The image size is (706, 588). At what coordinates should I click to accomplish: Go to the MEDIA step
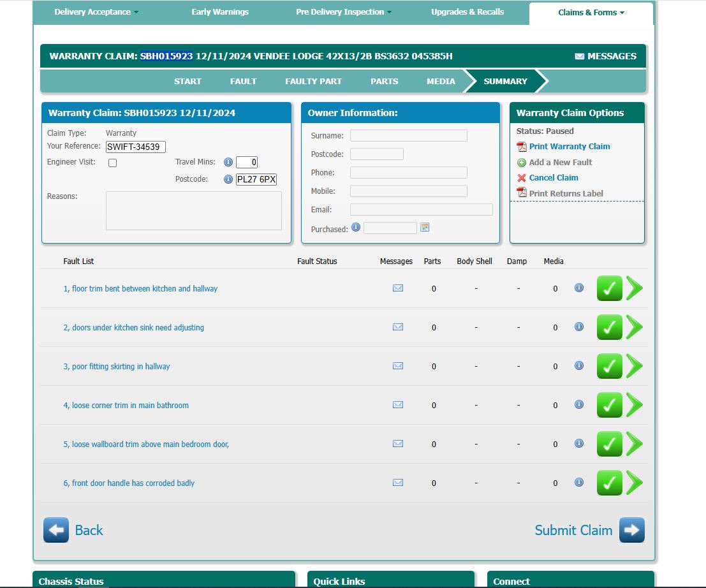coord(441,82)
